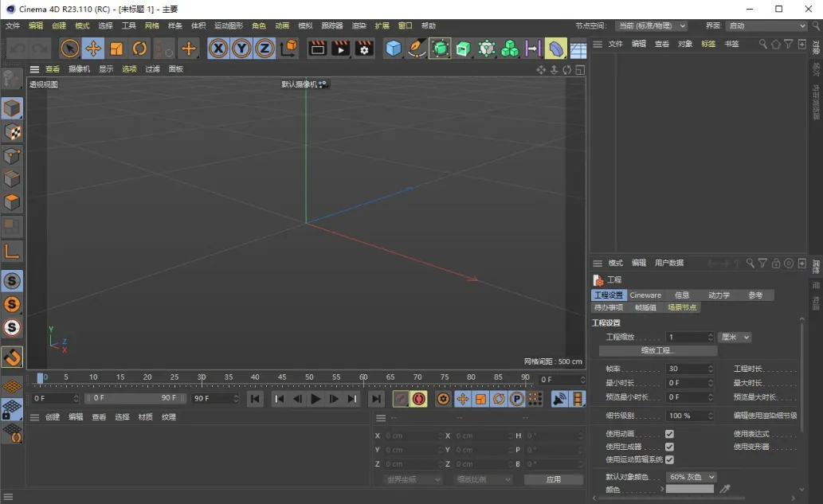Toggle the Y axis lock
The height and width of the screenshot is (504, 823).
[241, 49]
